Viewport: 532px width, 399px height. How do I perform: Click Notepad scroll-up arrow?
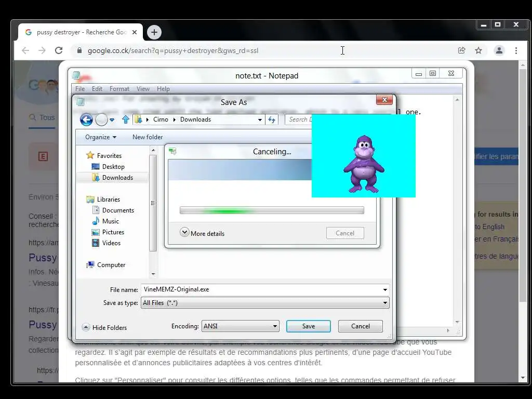[457, 100]
